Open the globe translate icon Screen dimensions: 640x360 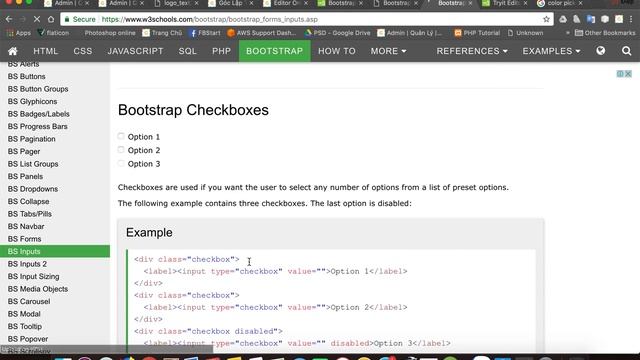coord(600,51)
